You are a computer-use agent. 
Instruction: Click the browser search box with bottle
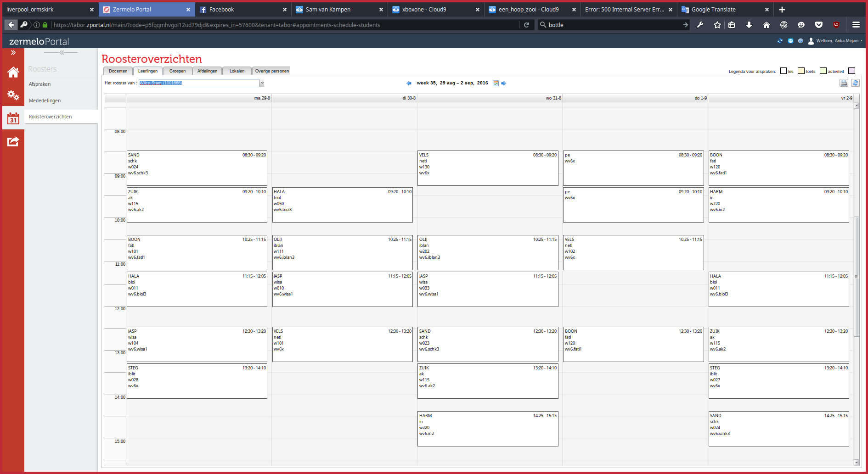pyautogui.click(x=613, y=25)
